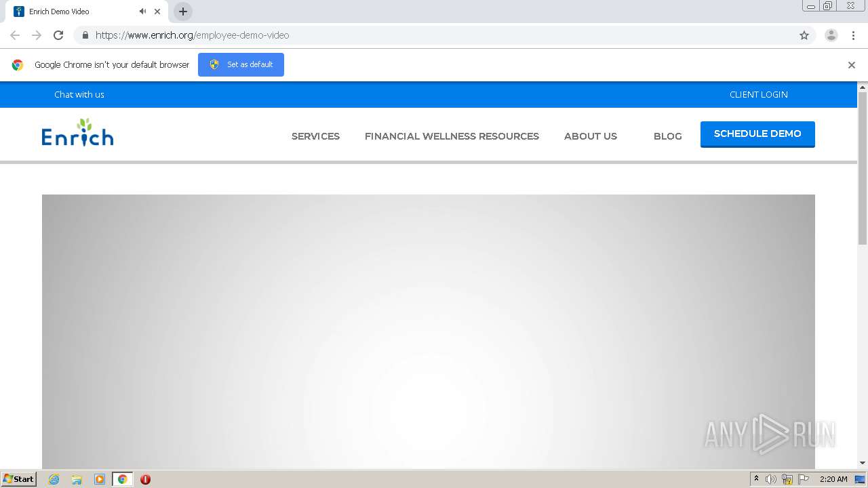Image resolution: width=868 pixels, height=488 pixels.
Task: Click the demo video player area
Action: click(429, 331)
